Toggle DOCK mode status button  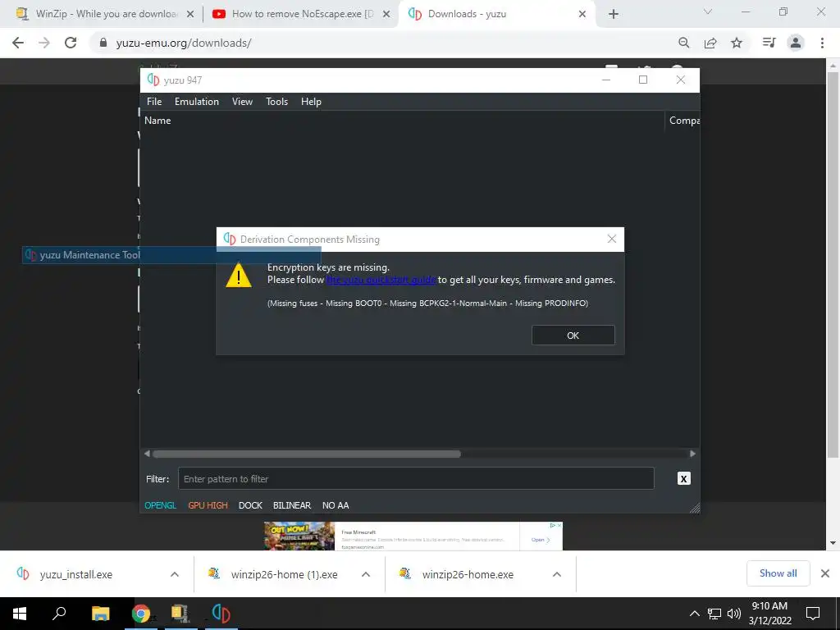250,505
